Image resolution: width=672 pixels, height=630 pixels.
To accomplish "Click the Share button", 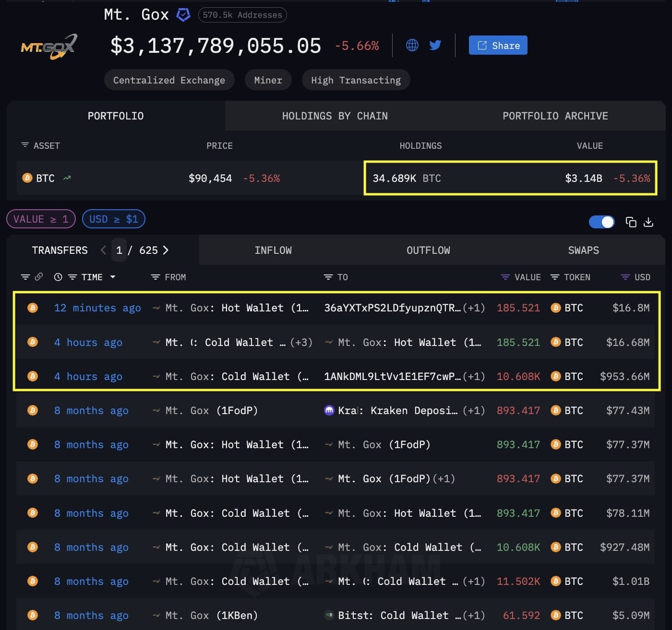I will 498,45.
